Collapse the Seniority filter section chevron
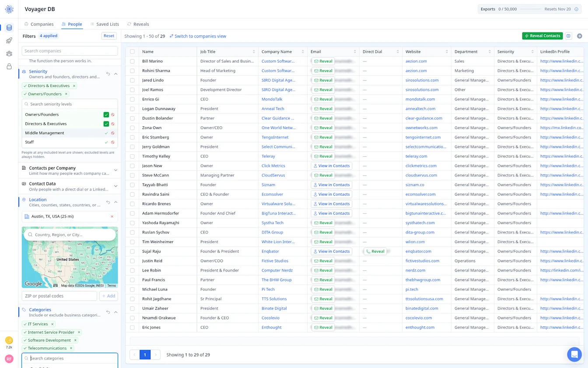 (116, 74)
